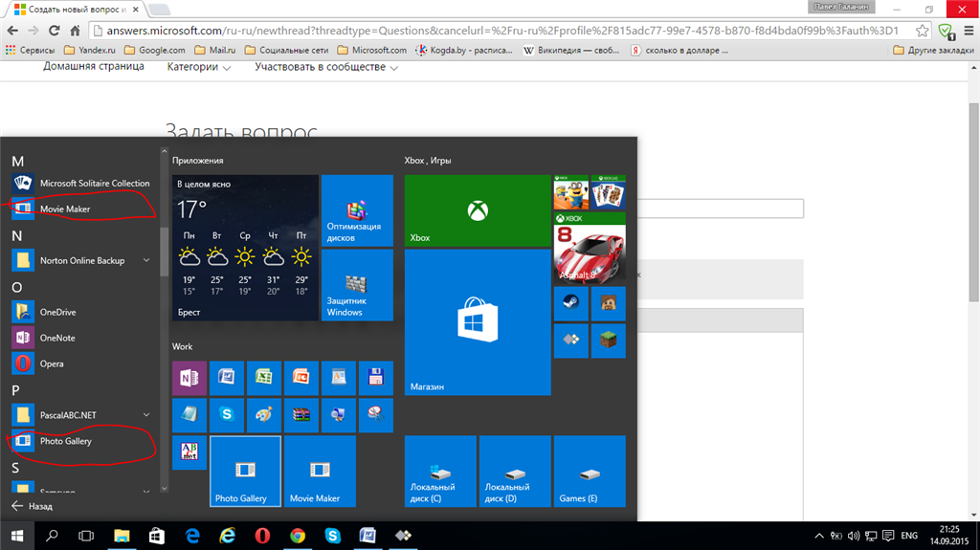Launch the Paint palette tile
The height and width of the screenshot is (550, 980).
[264, 415]
